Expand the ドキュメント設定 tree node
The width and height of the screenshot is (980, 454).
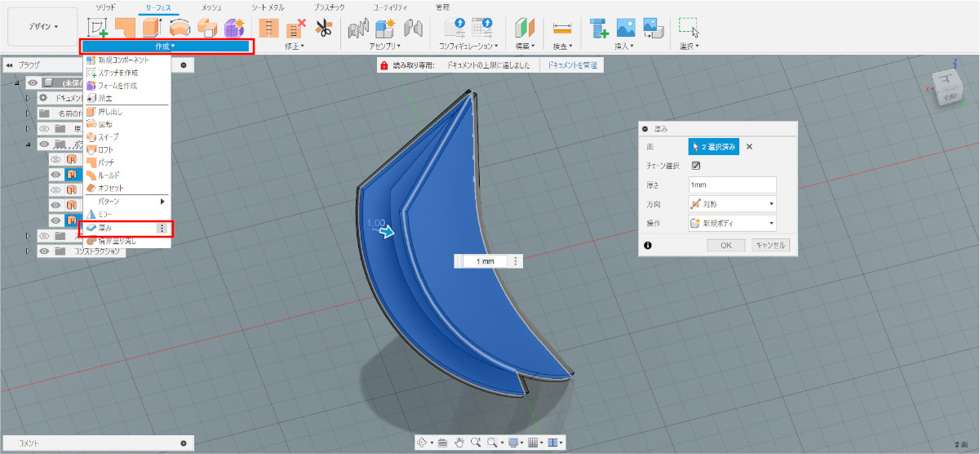(27, 98)
